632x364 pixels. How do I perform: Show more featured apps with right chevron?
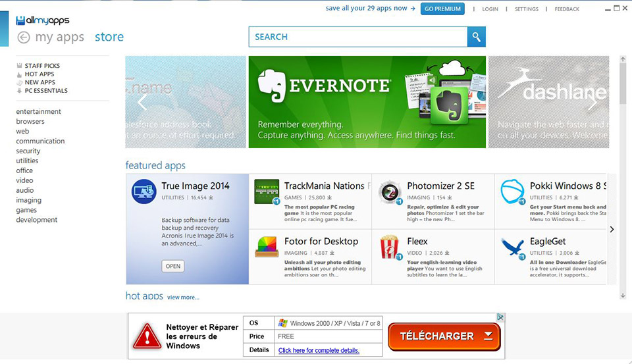(612, 229)
